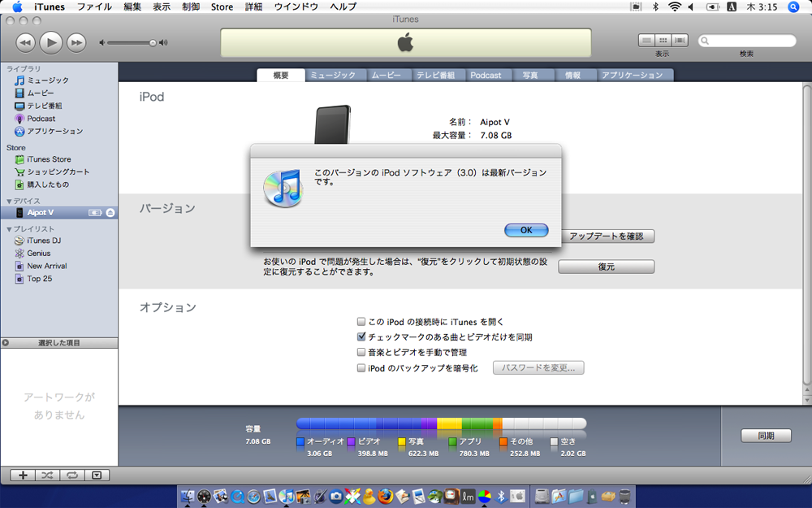This screenshot has height=508, width=812.
Task: Click the search field
Action: click(x=747, y=41)
